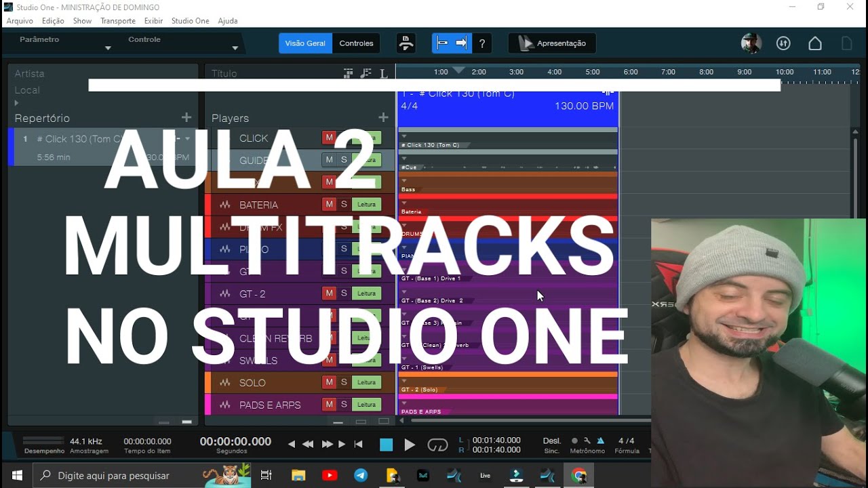The width and height of the screenshot is (868, 488).
Task: Open PADS E ARPS Leitura dropdown
Action: coord(366,404)
